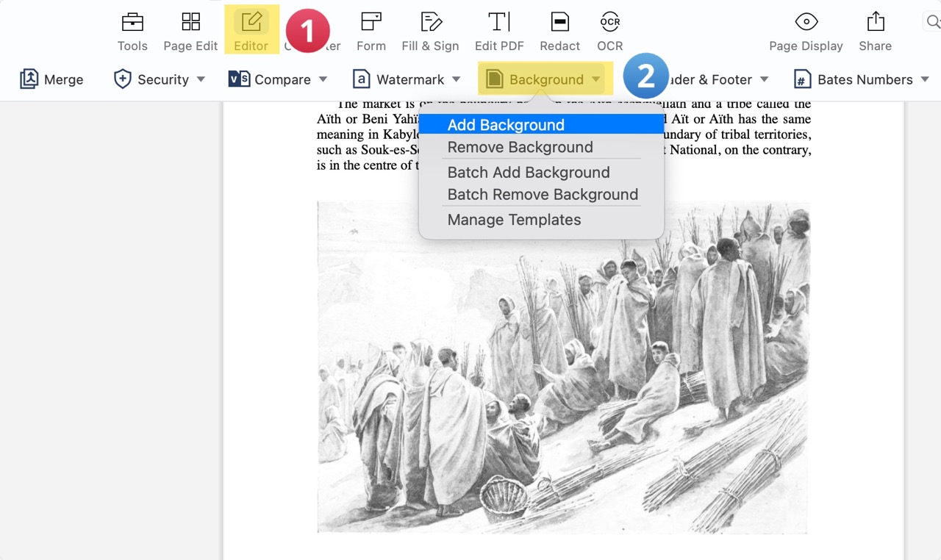Click the Watermark icon

[361, 79]
